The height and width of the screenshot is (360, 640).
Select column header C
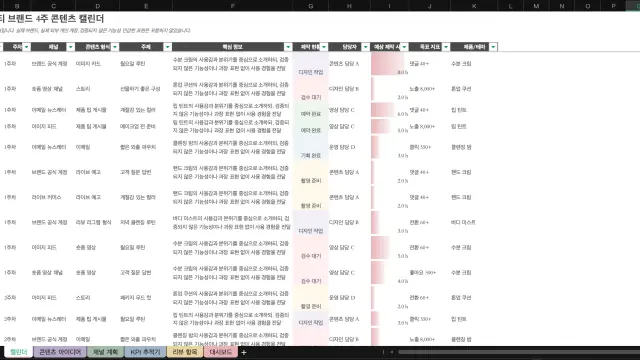(x=53, y=6)
